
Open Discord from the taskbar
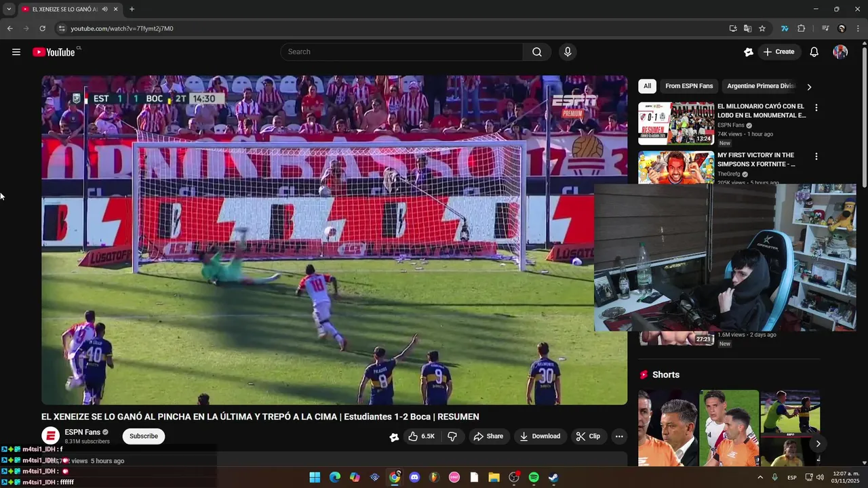414,478
